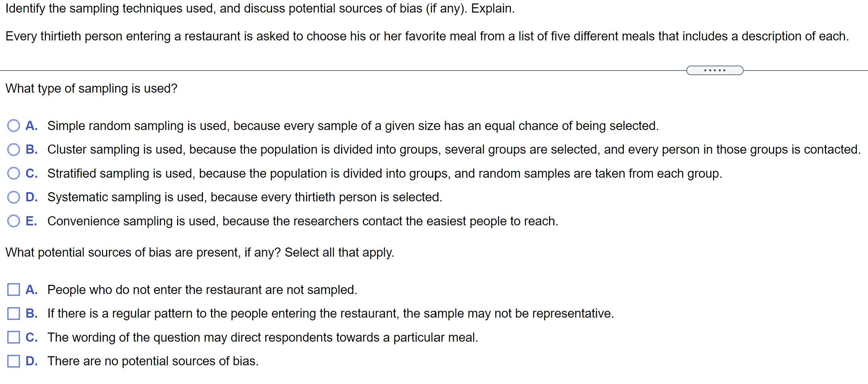Check bias option B about regular patterns
Viewport: 868px width, 384px height.
[14, 313]
